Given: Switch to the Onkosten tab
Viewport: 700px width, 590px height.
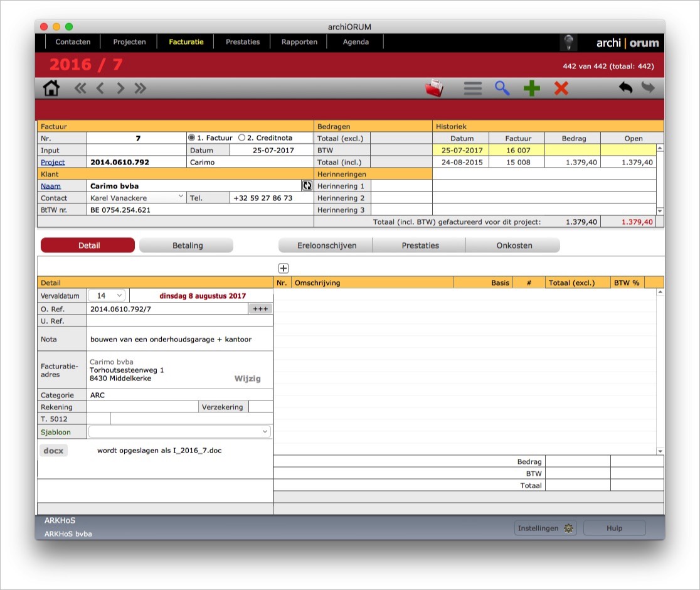Looking at the screenshot, I should coord(513,245).
